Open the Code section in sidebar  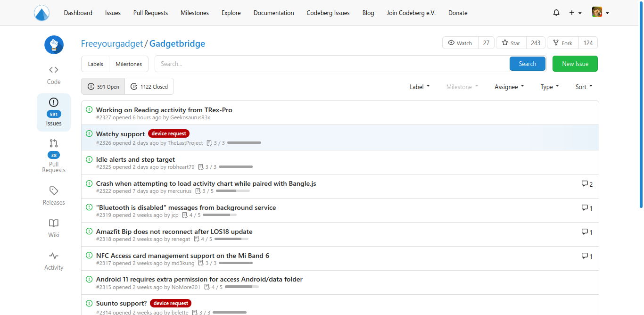tap(54, 75)
